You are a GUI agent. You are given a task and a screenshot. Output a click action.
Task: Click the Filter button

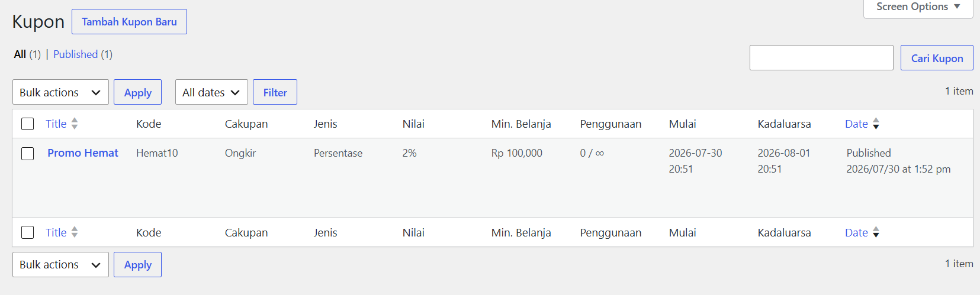click(275, 92)
